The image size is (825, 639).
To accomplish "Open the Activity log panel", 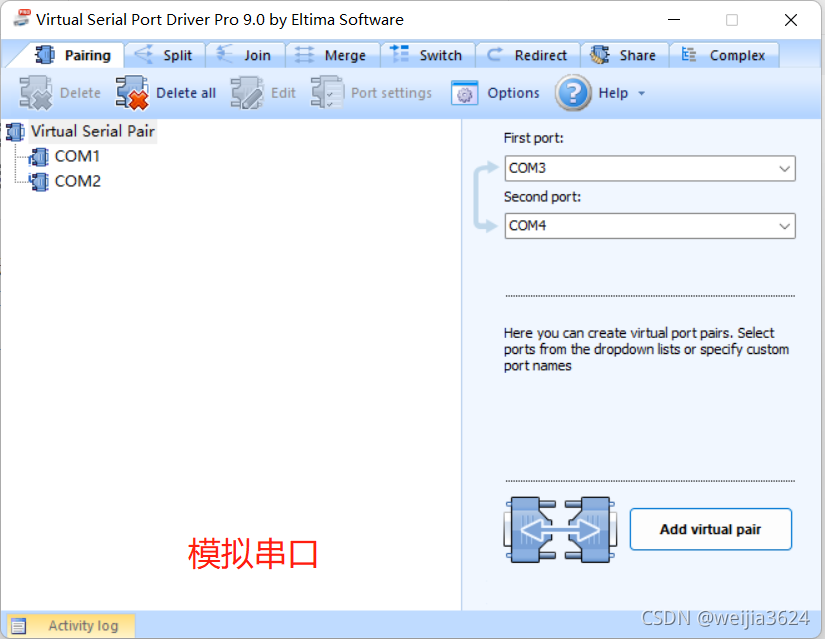I will point(69,625).
